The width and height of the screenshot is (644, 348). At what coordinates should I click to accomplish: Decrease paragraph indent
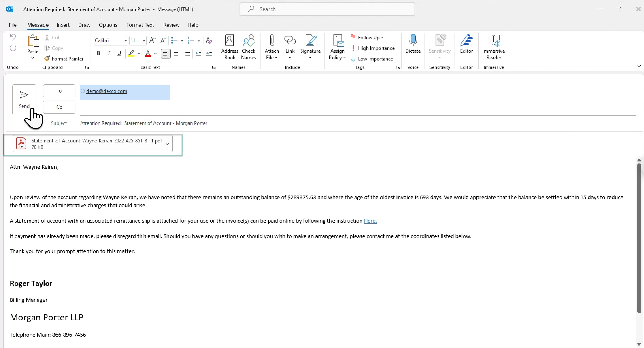pos(198,53)
